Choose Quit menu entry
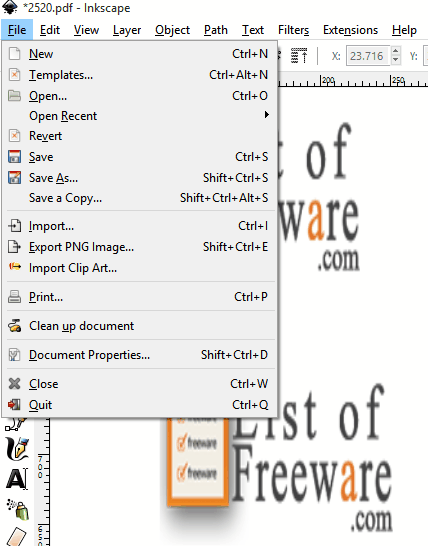The image size is (428, 546). click(x=140, y=405)
